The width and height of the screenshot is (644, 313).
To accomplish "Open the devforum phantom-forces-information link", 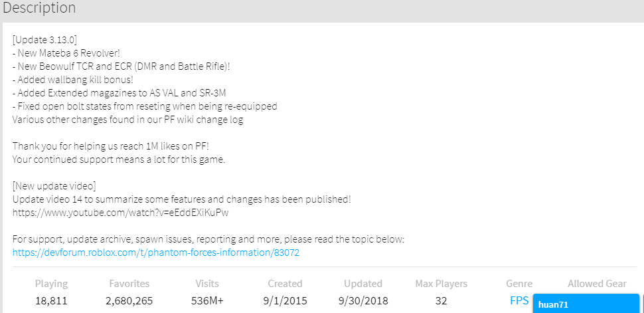I will click(x=161, y=253).
